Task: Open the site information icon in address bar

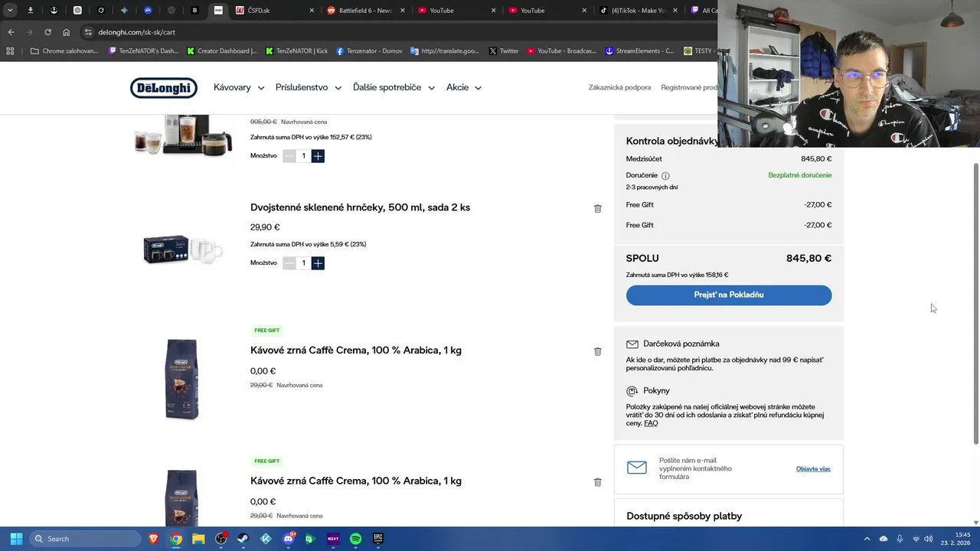Action: (88, 32)
